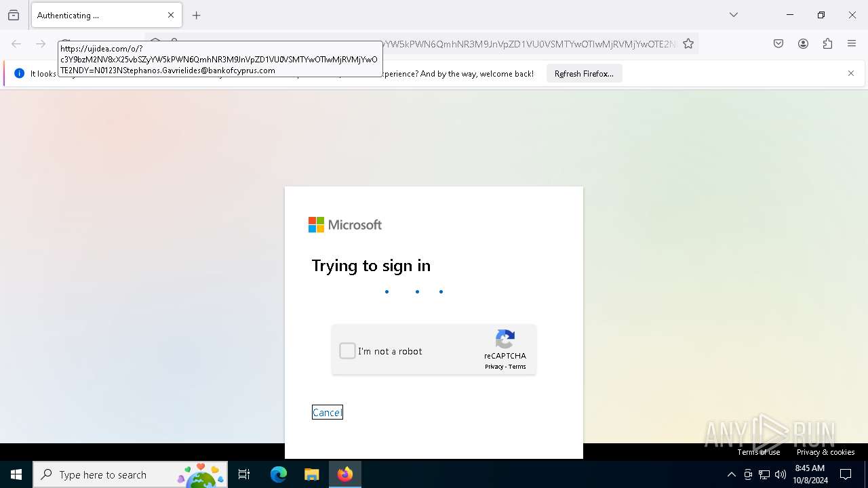Select the Authenticating tab
The width and height of the screenshot is (868, 488).
point(106,15)
